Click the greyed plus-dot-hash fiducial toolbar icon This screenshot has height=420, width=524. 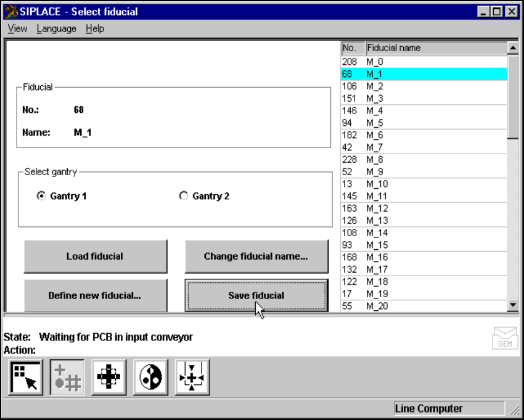(67, 377)
